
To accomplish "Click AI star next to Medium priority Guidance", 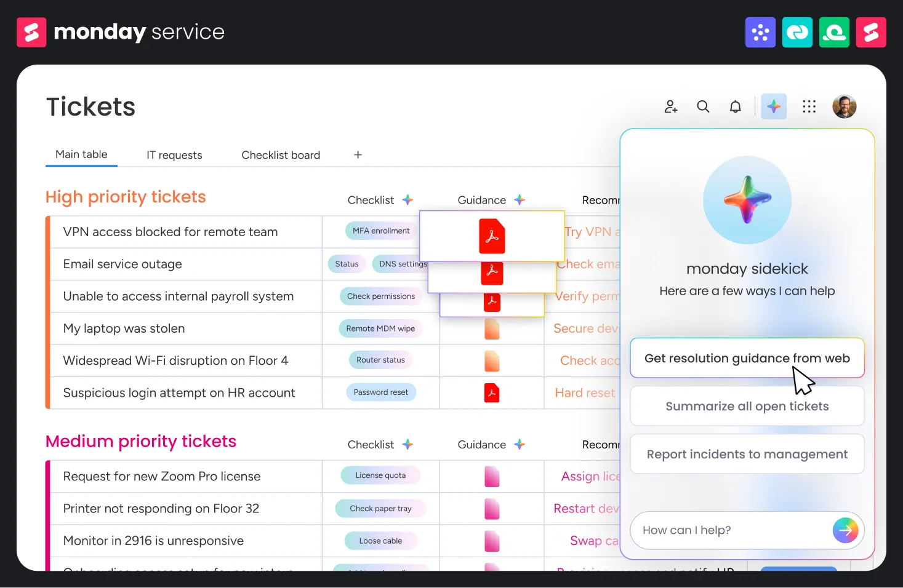I will [x=520, y=444].
